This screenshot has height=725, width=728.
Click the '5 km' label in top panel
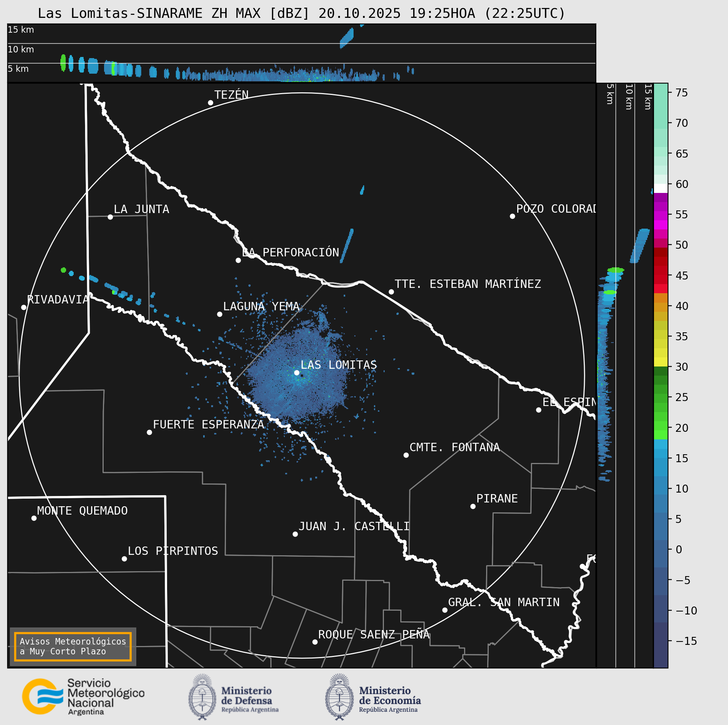point(18,69)
